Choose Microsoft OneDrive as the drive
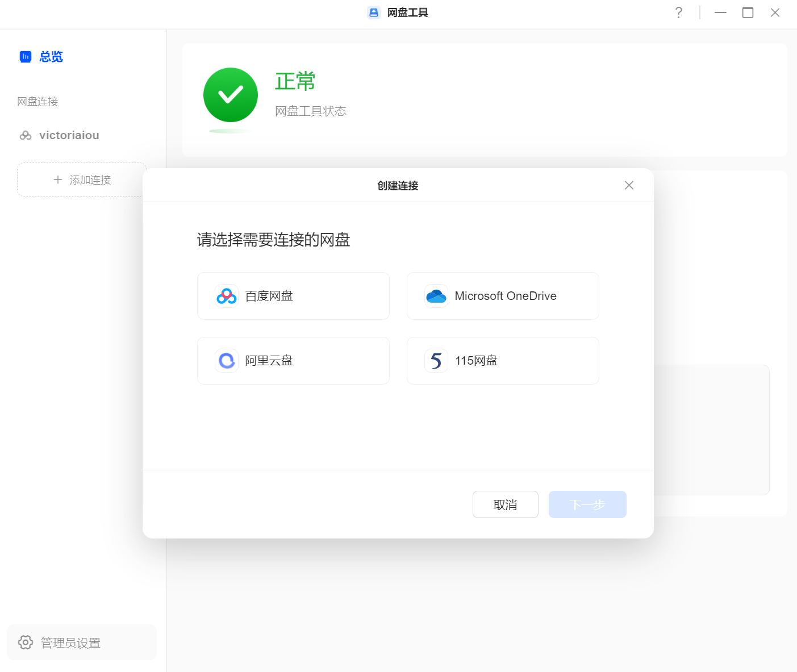Screen dimensions: 797x672 (x=503, y=296)
